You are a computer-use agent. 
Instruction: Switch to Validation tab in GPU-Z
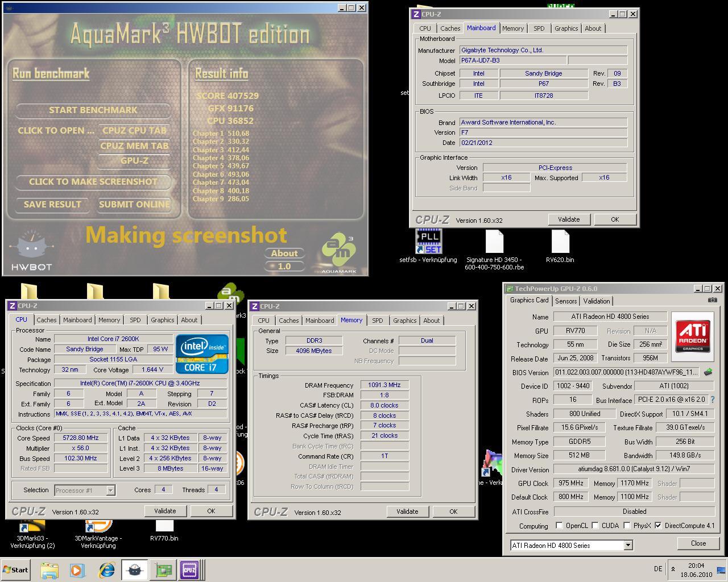pyautogui.click(x=597, y=301)
